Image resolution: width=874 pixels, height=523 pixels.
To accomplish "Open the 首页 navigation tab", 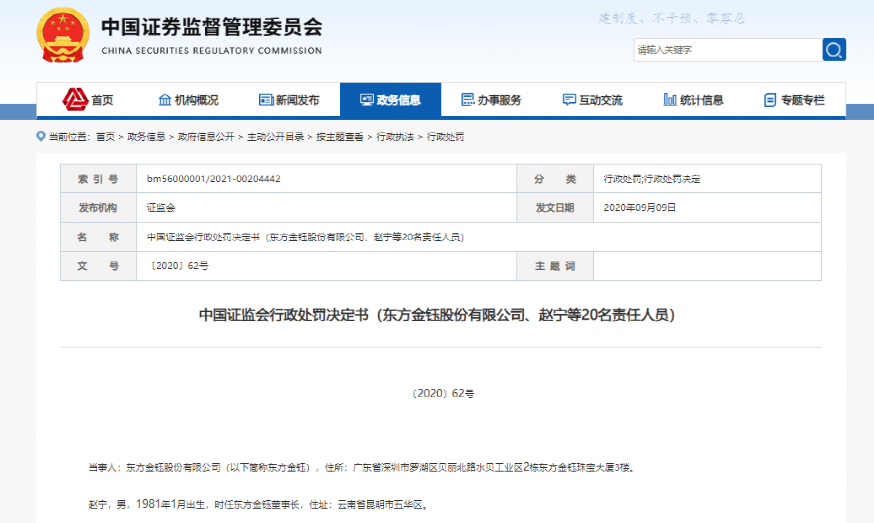I will click(102, 100).
